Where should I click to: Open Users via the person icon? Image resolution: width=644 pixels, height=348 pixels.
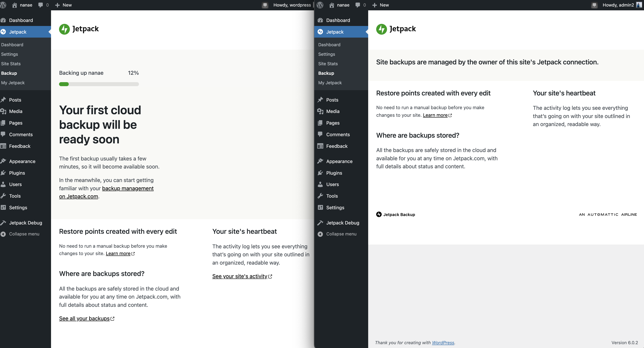pyautogui.click(x=4, y=185)
